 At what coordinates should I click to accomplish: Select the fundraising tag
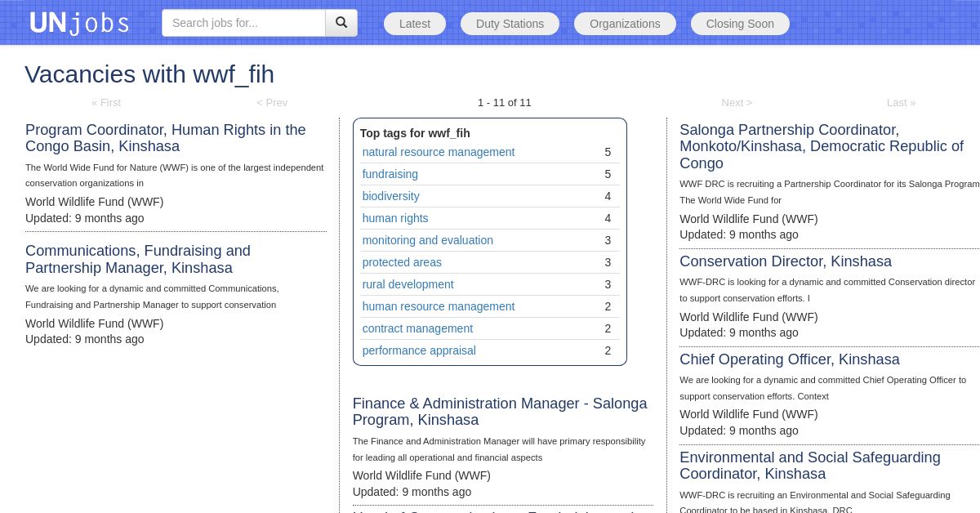390,174
